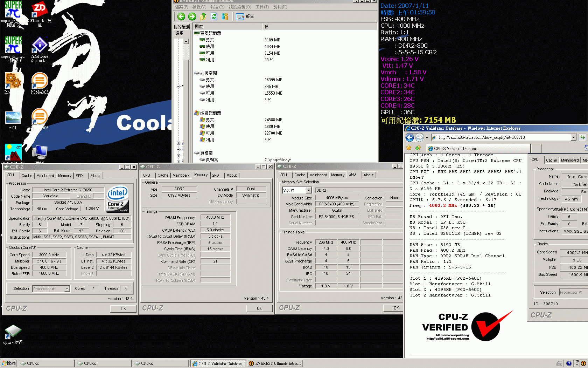The height and width of the screenshot is (368, 588).
Task: Click the Core Speed 3999.9 MHz field
Action: coord(49,255)
